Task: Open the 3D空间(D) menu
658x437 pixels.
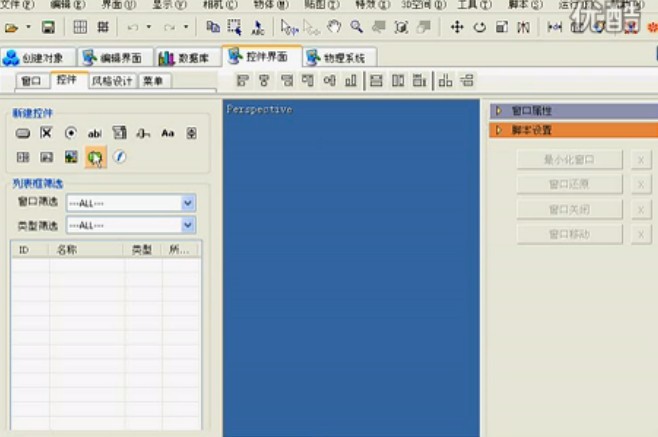Action: (x=423, y=5)
